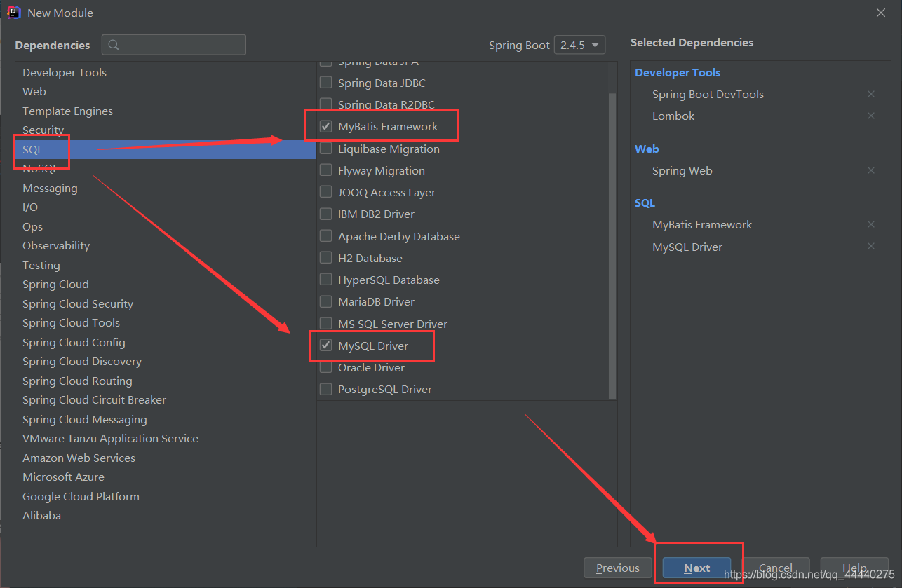Select Google Cloud Platform category

(x=166, y=496)
